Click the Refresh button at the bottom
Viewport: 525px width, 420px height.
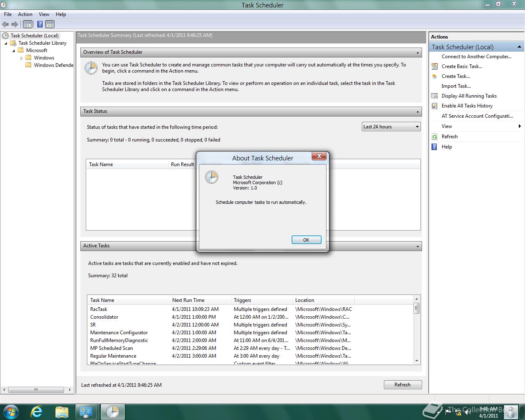click(402, 385)
